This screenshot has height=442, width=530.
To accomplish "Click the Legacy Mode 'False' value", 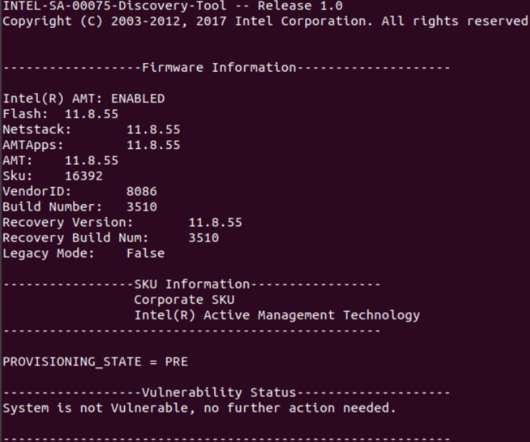I will (146, 253).
